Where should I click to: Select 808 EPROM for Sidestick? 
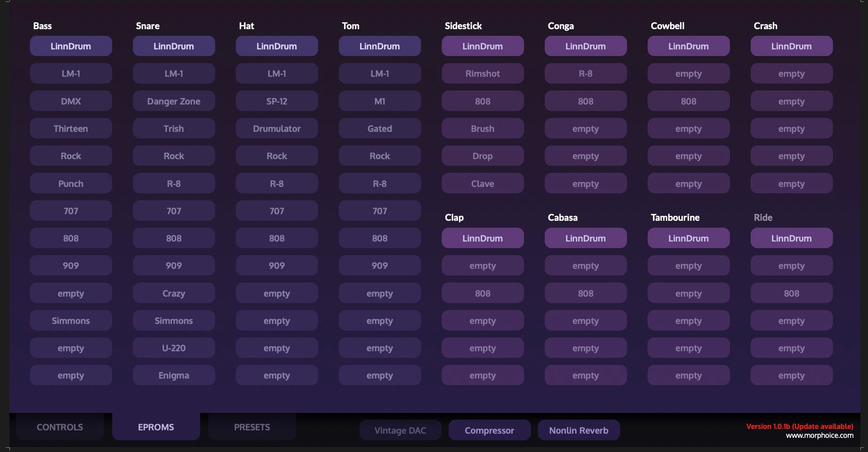483,101
